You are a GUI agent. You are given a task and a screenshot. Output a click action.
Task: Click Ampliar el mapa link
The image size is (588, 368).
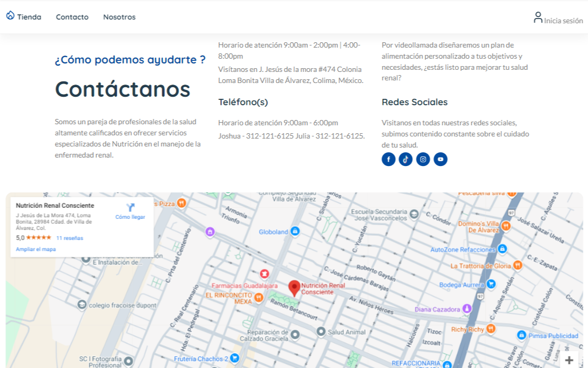pyautogui.click(x=35, y=249)
